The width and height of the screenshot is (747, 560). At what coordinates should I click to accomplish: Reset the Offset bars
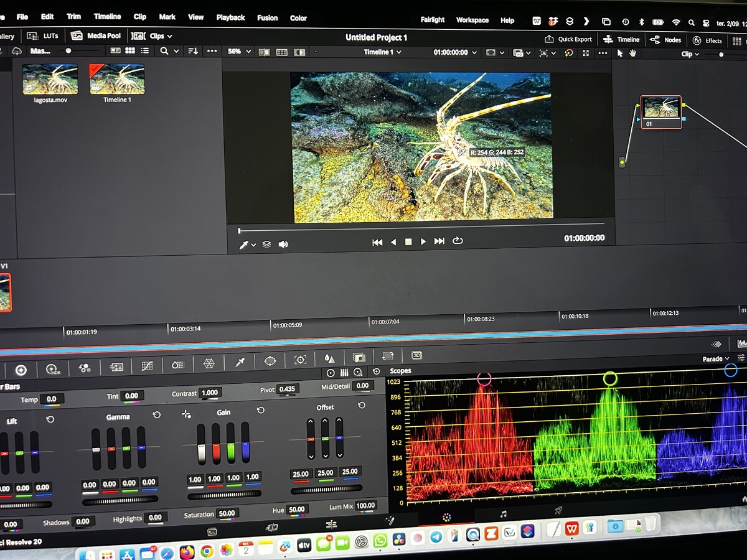tap(362, 405)
